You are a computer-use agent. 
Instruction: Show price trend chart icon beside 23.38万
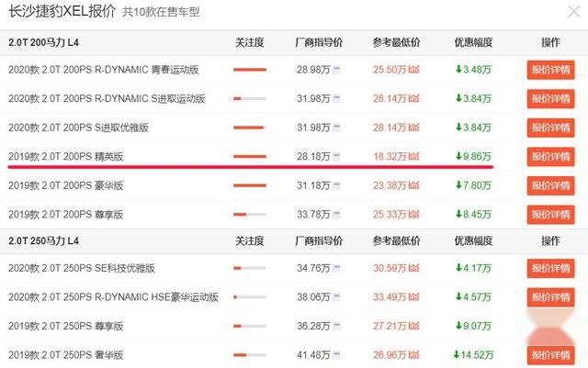(x=414, y=185)
